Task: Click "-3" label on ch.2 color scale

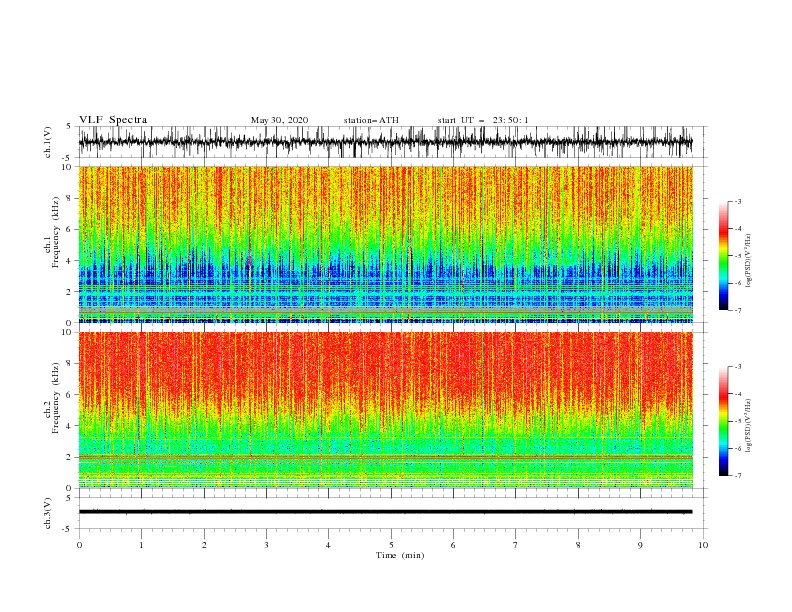Action: pyautogui.click(x=737, y=367)
